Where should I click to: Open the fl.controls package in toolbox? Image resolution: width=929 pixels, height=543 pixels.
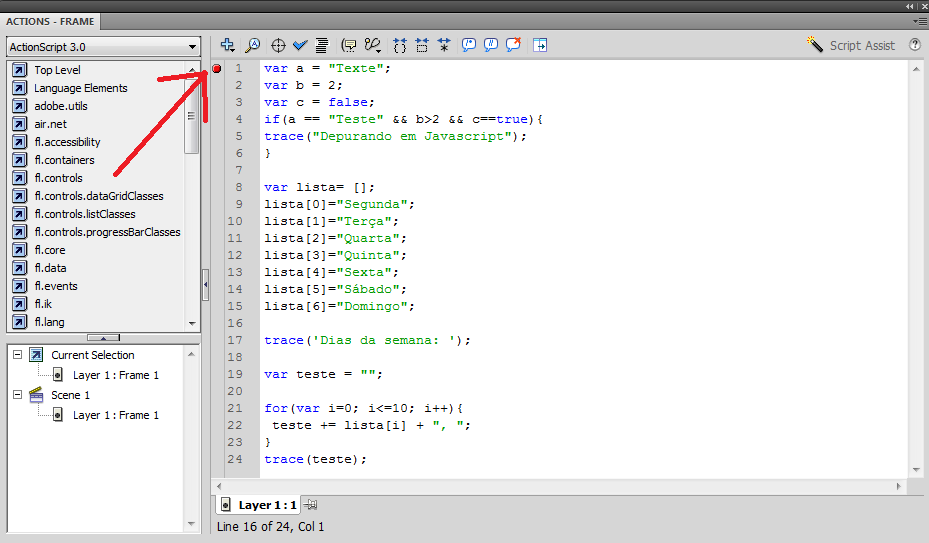click(x=58, y=178)
